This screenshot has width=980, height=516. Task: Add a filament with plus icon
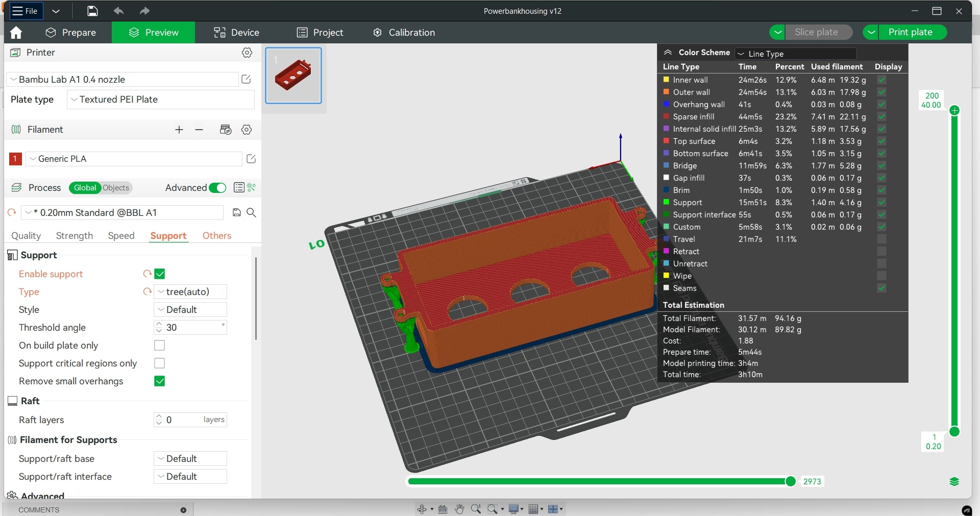pyautogui.click(x=179, y=130)
